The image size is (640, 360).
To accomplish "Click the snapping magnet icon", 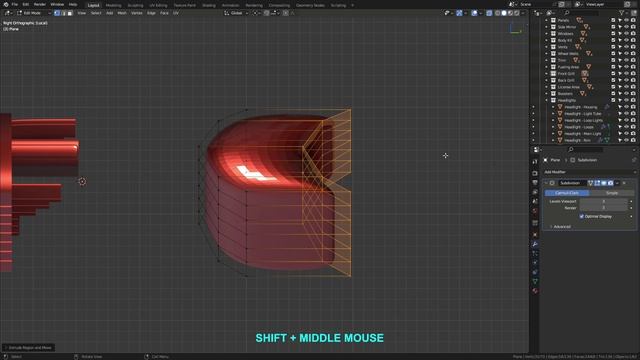I will tap(267, 13).
